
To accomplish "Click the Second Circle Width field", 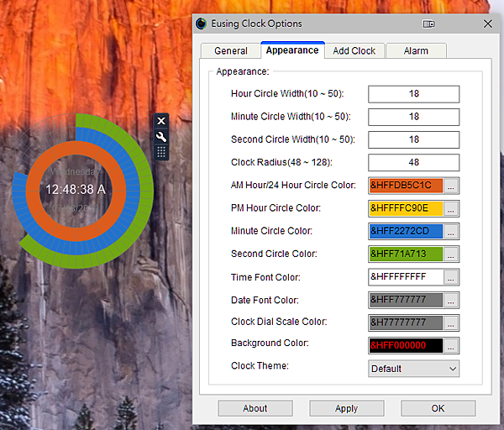I will pyautogui.click(x=413, y=139).
